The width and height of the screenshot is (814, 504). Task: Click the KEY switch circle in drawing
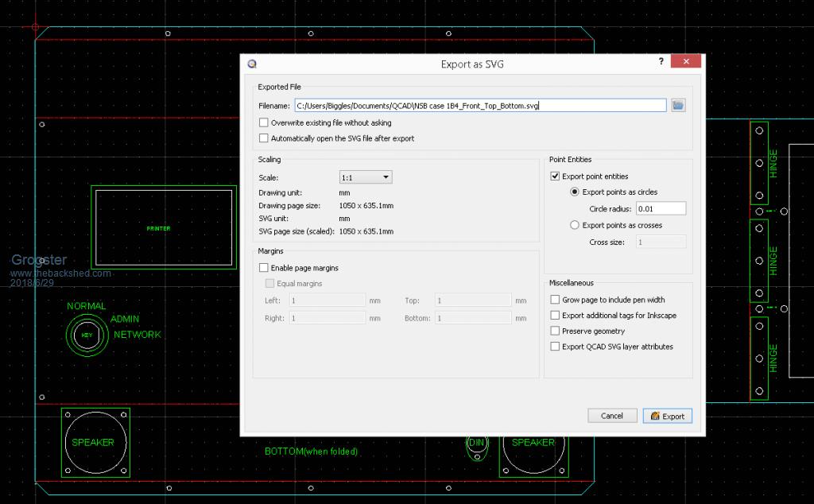[87, 335]
